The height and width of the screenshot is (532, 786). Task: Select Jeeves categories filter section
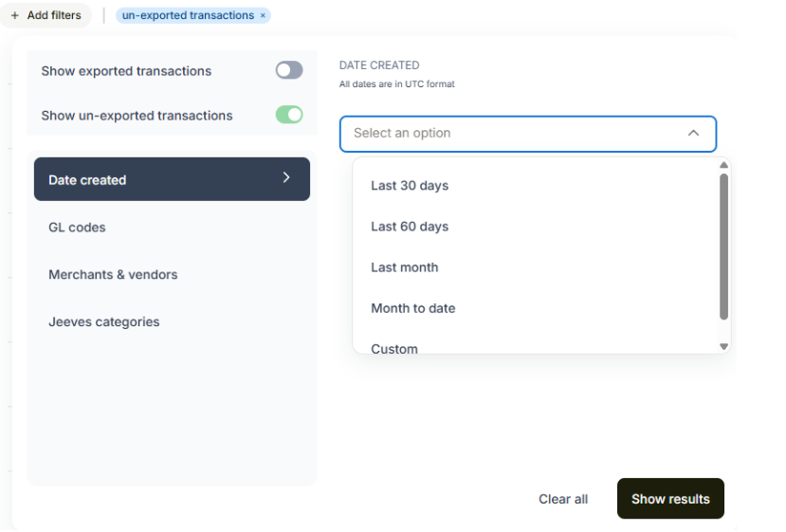(103, 322)
